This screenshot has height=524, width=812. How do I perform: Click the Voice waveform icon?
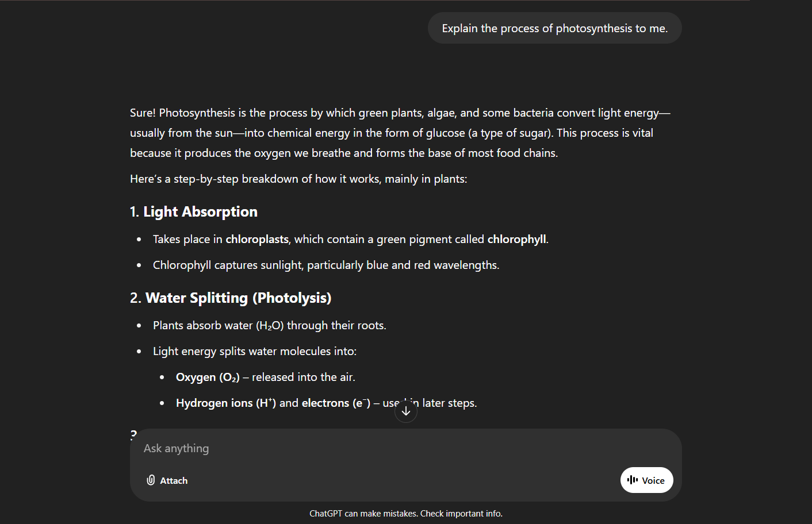click(633, 480)
